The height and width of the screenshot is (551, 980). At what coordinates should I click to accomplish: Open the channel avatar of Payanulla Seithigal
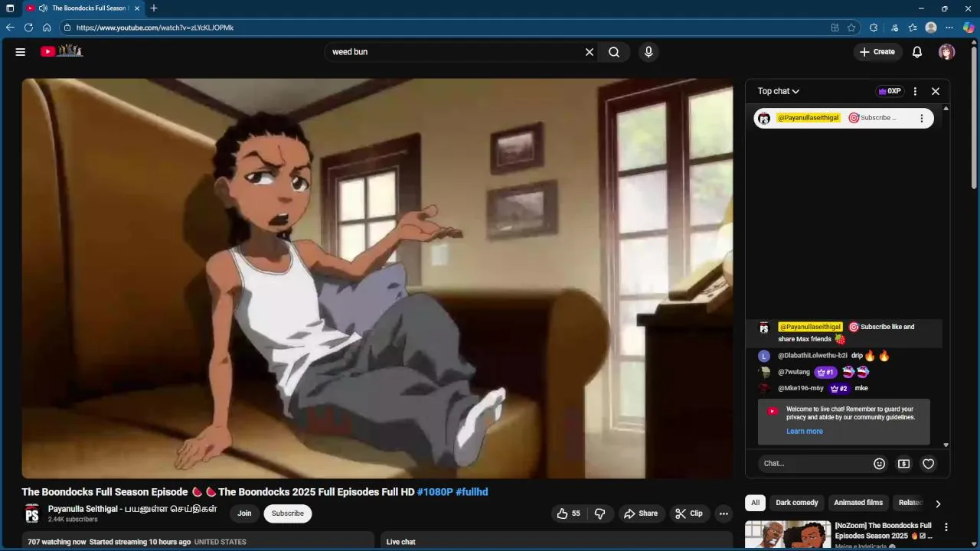[x=32, y=514]
